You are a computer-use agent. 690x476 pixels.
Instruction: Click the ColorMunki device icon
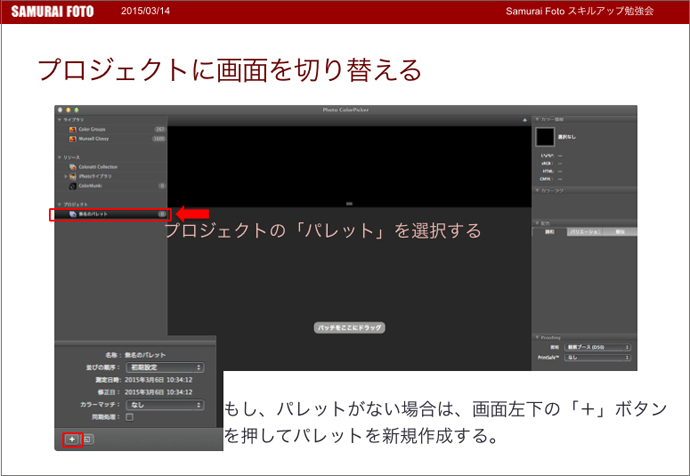point(73,186)
